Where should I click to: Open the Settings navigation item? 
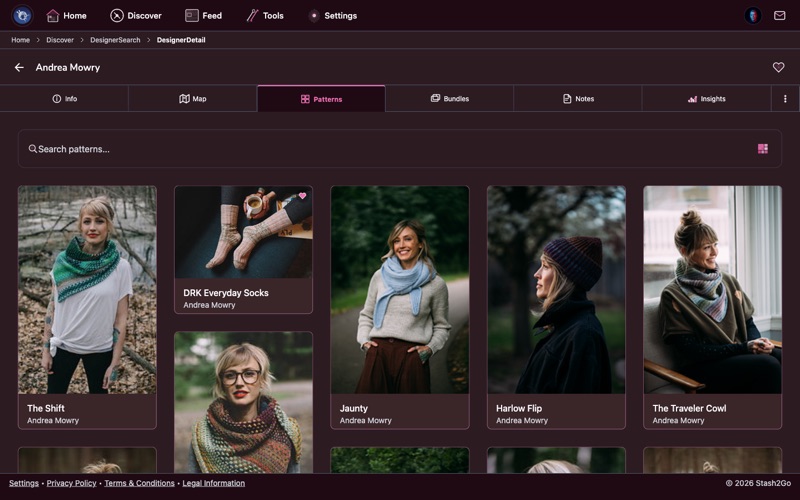(333, 16)
